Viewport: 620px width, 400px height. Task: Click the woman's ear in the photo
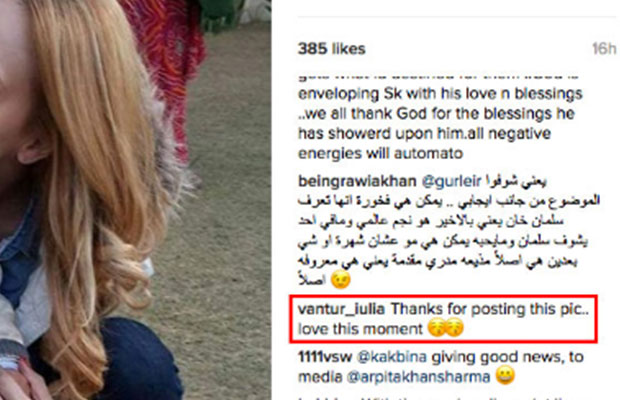coord(34,148)
